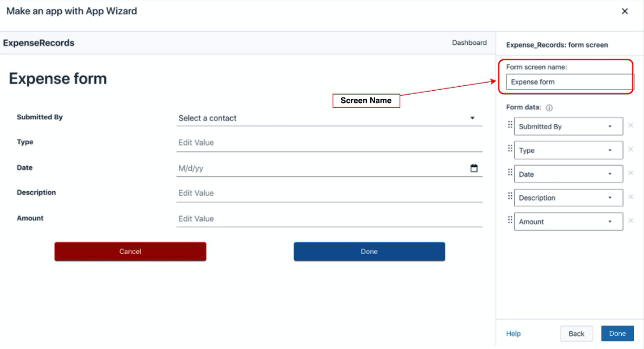Viewport: 644px width, 349px height.
Task: Open the Help link
Action: 513,334
